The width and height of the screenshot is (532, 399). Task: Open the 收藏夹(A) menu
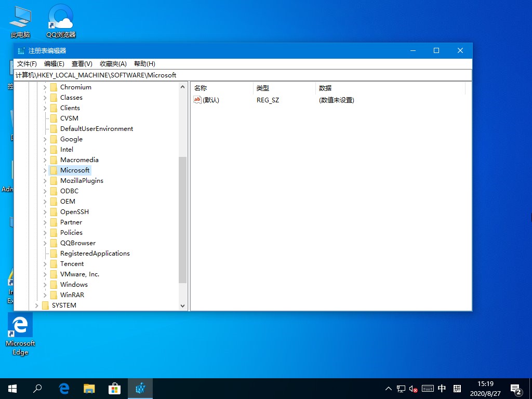(113, 63)
